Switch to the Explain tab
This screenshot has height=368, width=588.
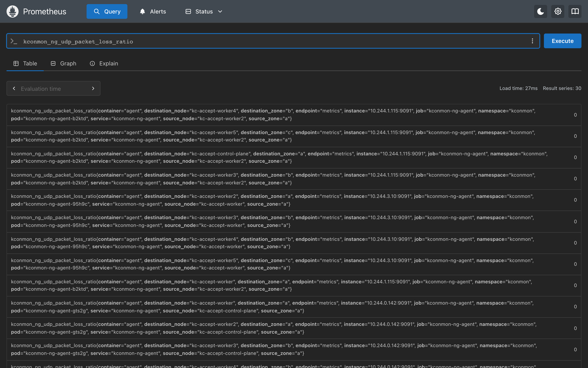pyautogui.click(x=104, y=64)
